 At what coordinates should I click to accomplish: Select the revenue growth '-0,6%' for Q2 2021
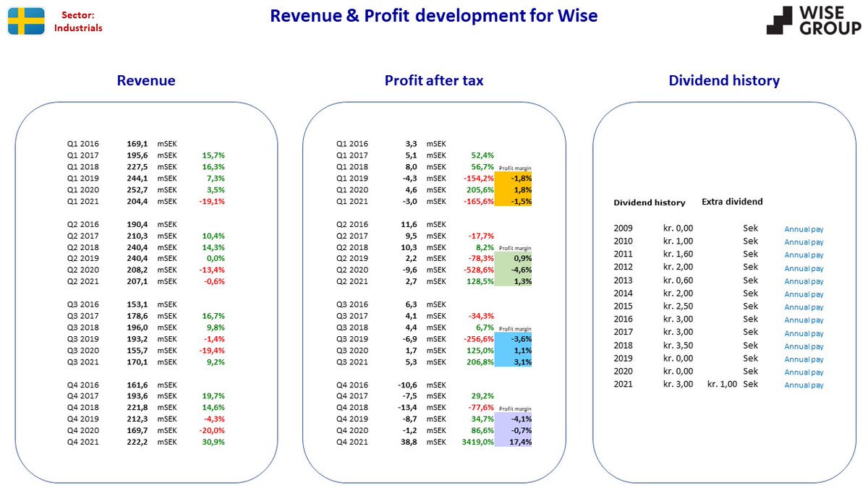(x=214, y=282)
